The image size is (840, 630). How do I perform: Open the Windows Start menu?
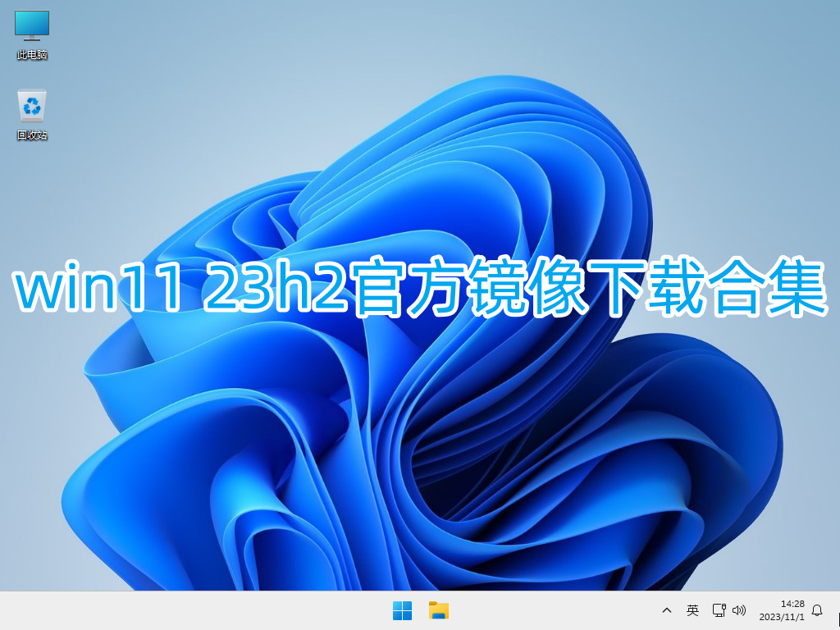point(402,610)
